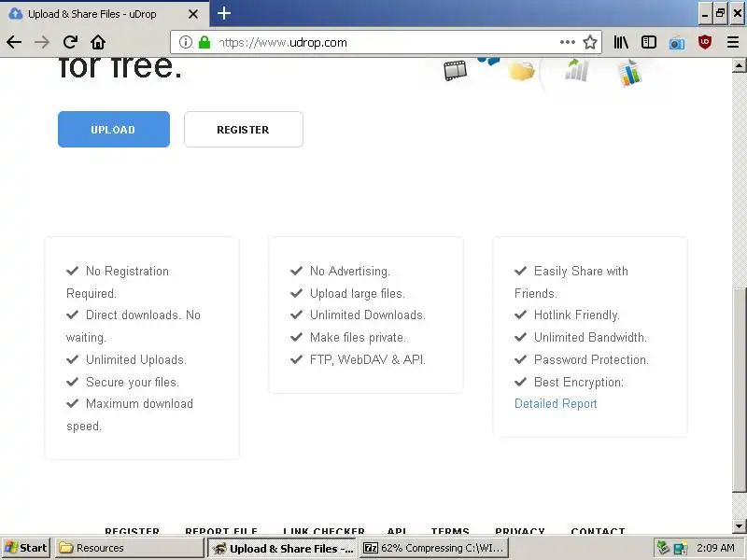Click checkmark icon beside No Advertising
Screen dimensions: 747x560
(x=296, y=271)
